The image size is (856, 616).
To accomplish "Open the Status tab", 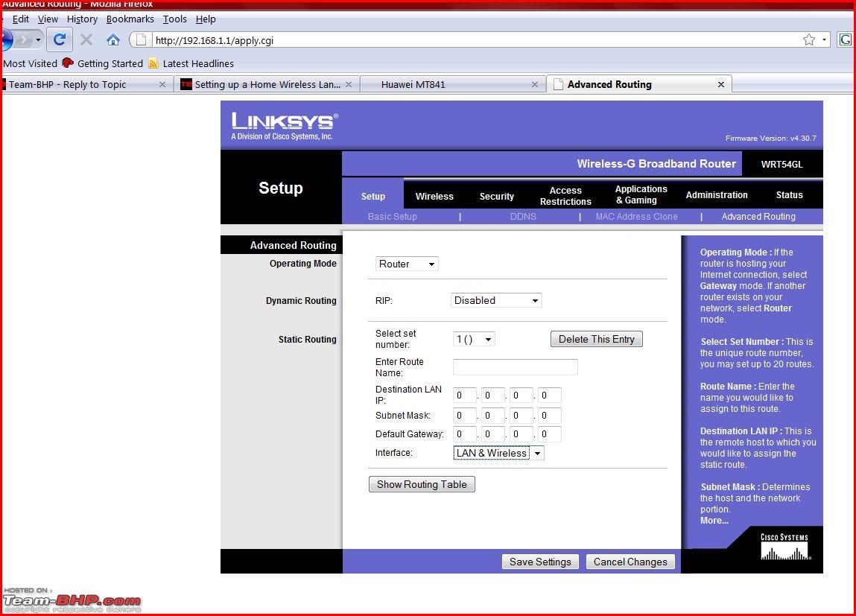I will [790, 195].
